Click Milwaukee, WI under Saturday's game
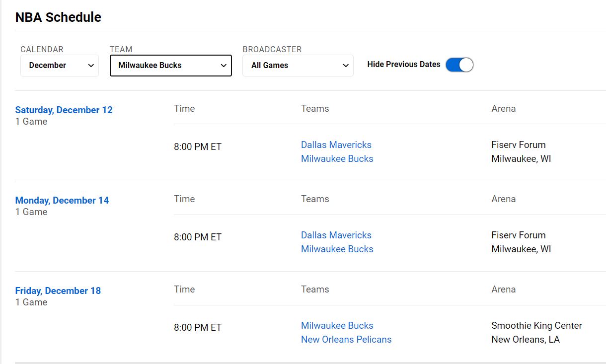 click(x=522, y=159)
